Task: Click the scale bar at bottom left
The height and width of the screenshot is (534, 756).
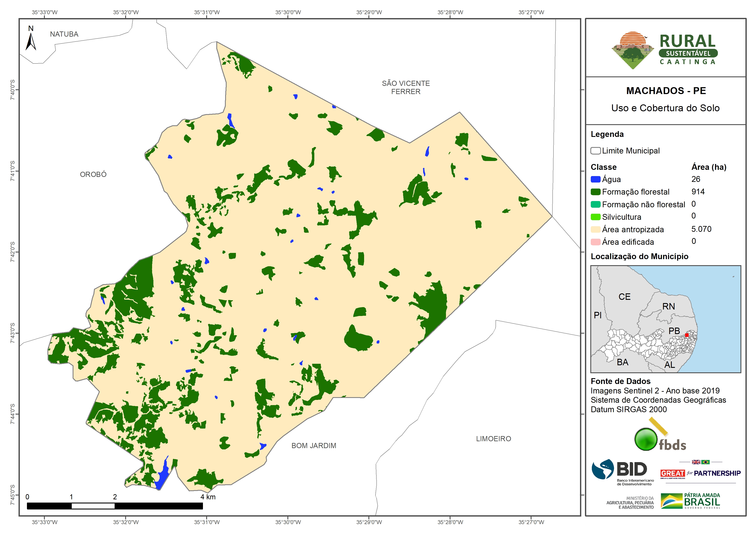Action: point(115,506)
